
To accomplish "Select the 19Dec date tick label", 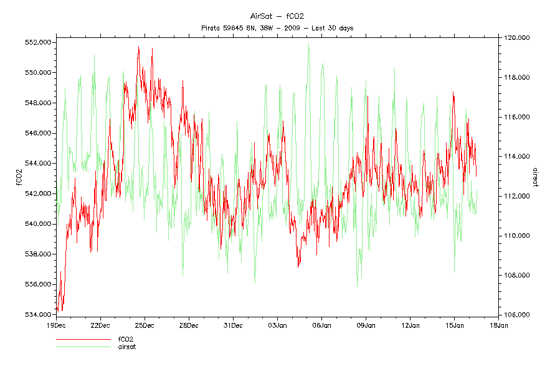I will coord(56,325).
